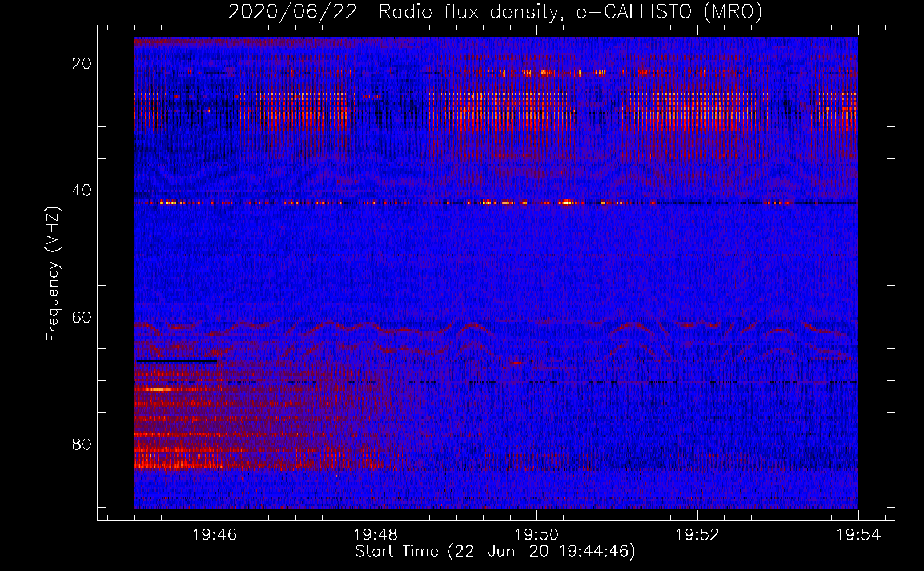Click the bright yellow burst on the 42 MHz line
Screen dimensions: 924x571
(567, 202)
